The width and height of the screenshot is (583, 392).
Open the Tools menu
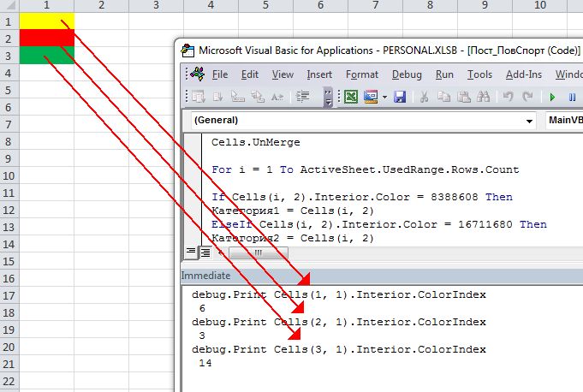[x=479, y=74]
